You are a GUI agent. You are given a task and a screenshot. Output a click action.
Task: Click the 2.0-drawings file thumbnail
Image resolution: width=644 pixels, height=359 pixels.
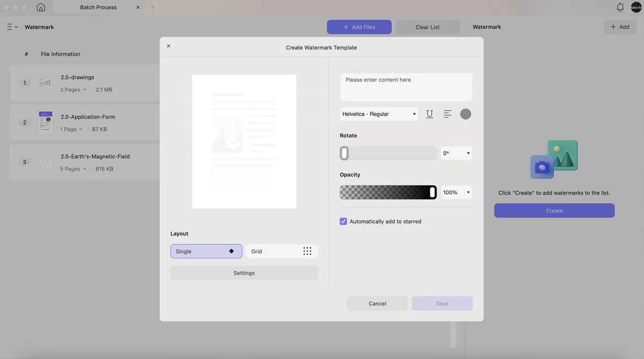(x=45, y=83)
